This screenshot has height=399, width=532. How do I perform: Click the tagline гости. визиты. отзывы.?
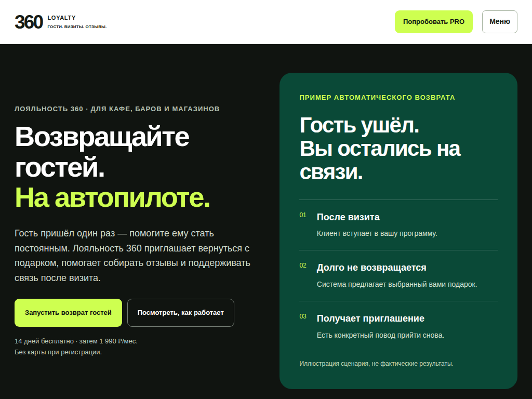click(77, 26)
